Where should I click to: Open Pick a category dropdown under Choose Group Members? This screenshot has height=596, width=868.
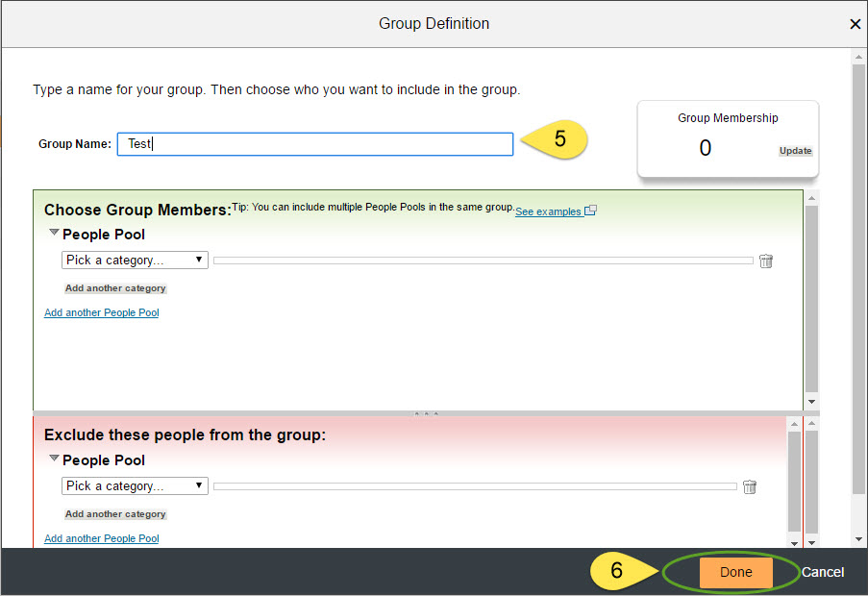135,261
